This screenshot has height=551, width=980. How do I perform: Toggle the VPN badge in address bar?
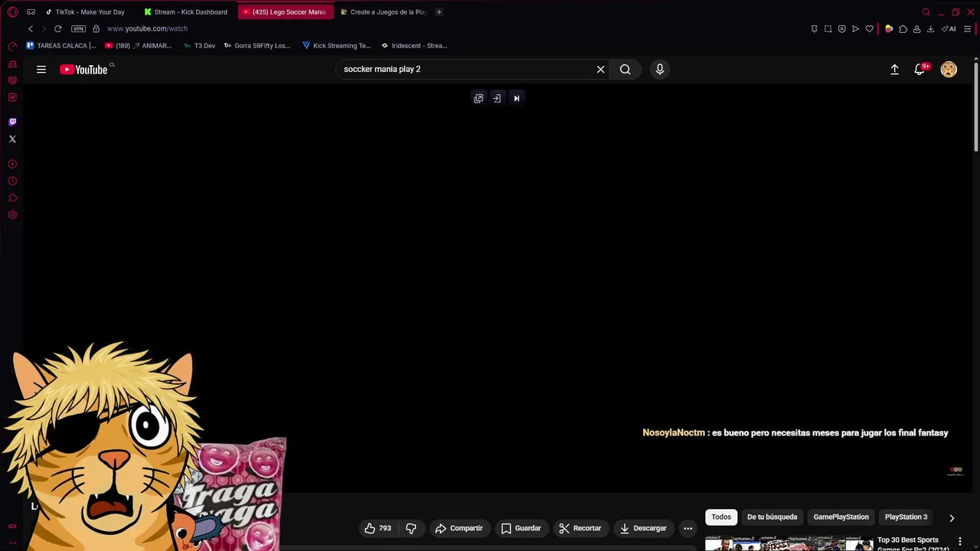tap(78, 29)
